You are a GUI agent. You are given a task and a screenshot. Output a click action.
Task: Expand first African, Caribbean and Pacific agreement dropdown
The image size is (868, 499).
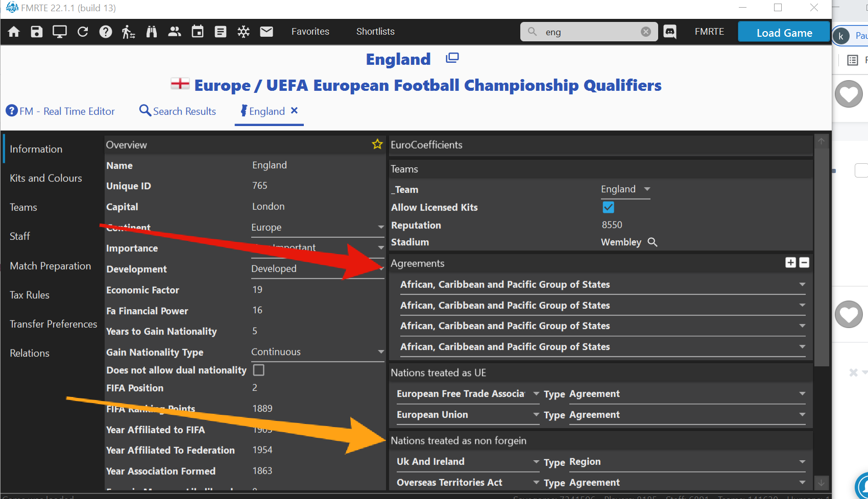[x=603, y=285]
